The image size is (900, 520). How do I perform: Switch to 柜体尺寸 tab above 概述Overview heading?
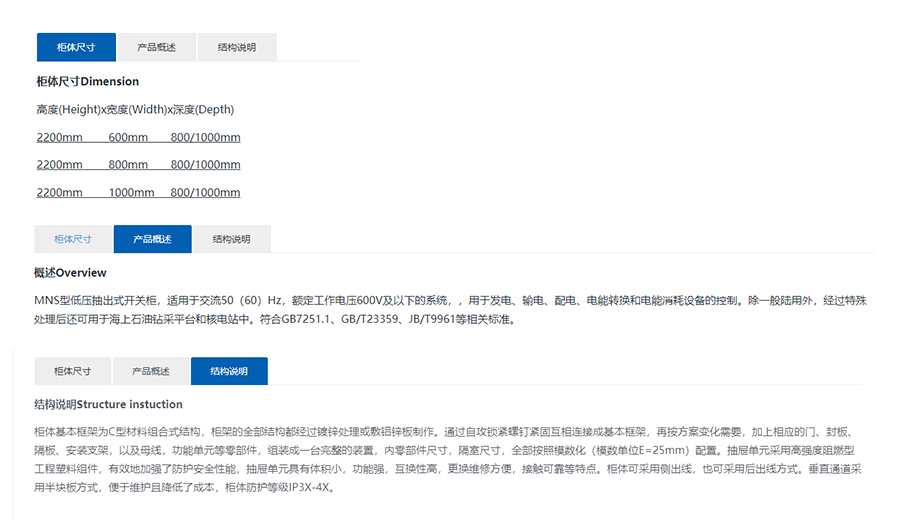(73, 239)
